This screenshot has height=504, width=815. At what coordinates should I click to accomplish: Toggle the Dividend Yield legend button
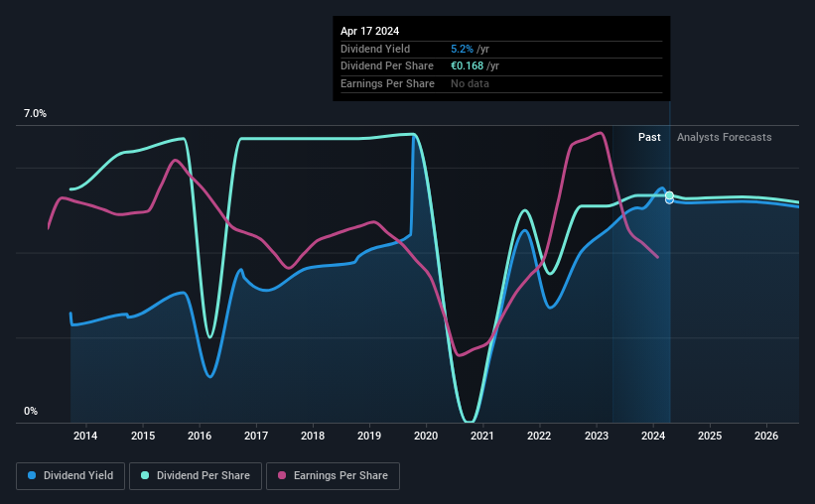[70, 475]
